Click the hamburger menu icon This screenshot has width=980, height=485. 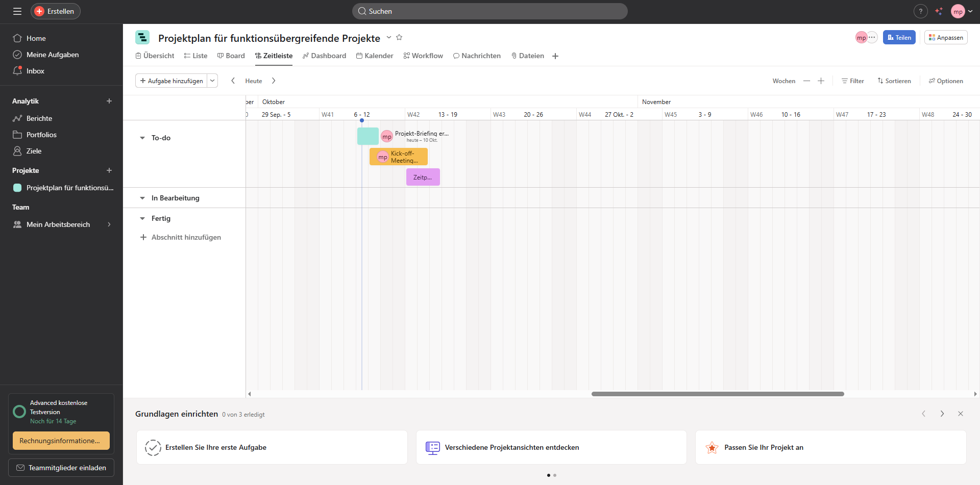pyautogui.click(x=17, y=11)
